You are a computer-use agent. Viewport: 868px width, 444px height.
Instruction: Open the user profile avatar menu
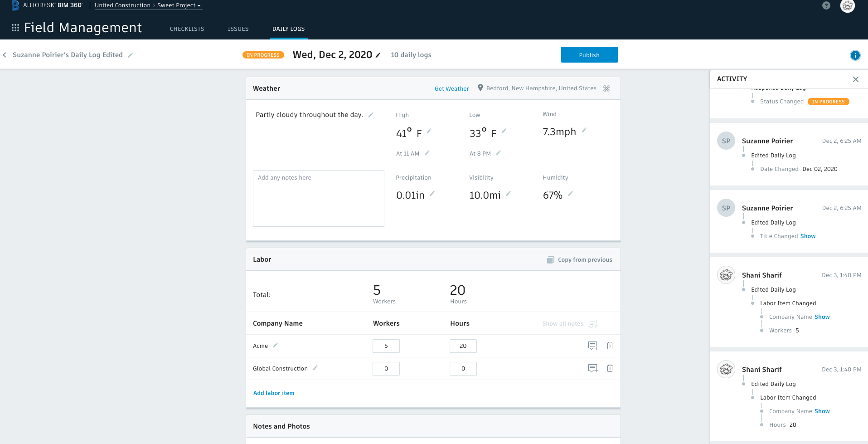tap(847, 6)
